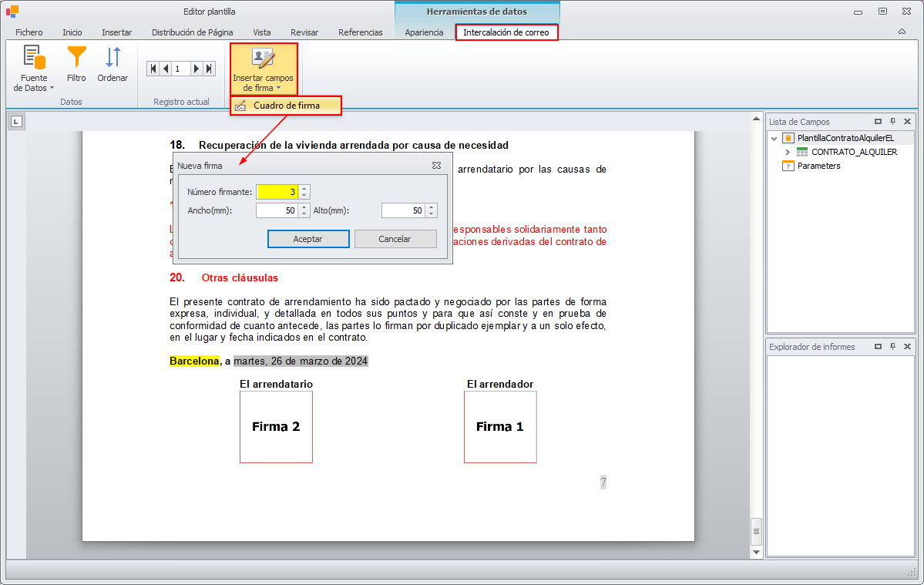Click the page number 7 field
924x585 pixels.
[603, 482]
